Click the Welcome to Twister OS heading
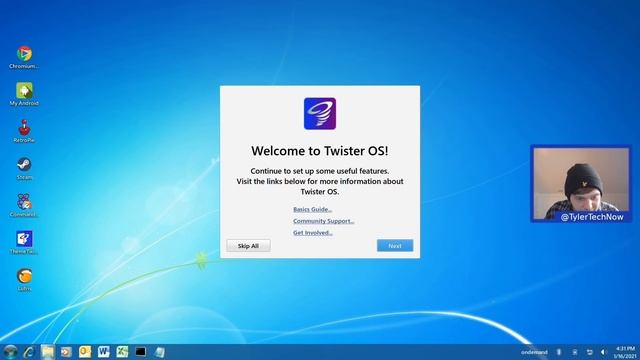Image resolution: width=640 pixels, height=360 pixels. coord(320,151)
